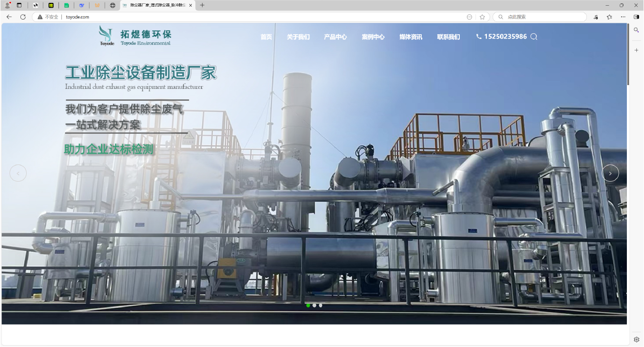The image size is (644, 347).
Task: Click the 首页 navigation link
Action: pyautogui.click(x=266, y=37)
